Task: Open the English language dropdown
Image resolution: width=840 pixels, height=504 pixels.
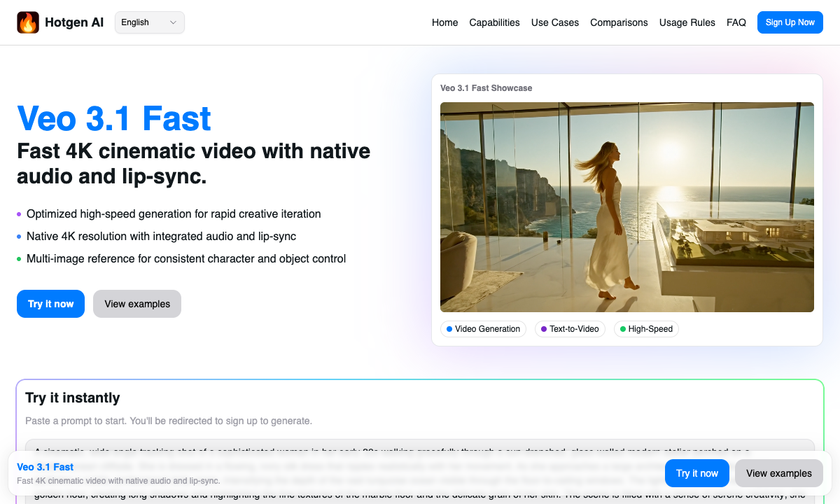Action: tap(149, 22)
